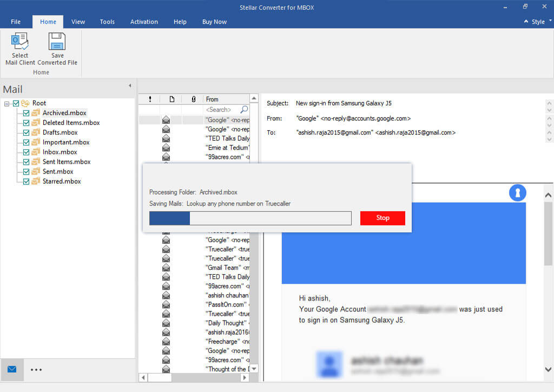
Task: Click the preview pane scroll down chevron
Action: click(548, 369)
